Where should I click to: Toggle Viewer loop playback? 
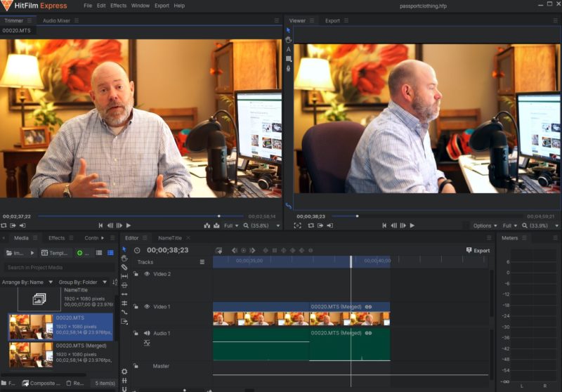click(311, 226)
